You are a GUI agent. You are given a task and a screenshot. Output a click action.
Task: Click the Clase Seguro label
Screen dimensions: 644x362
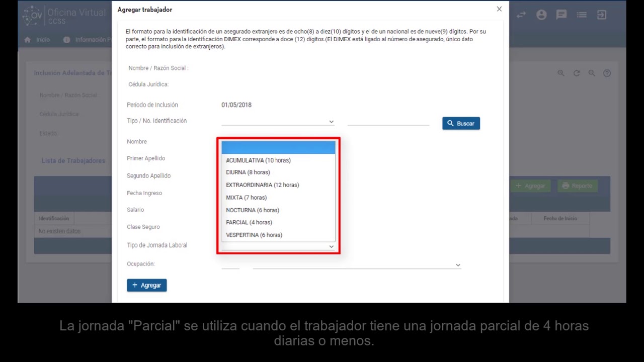coord(143,227)
